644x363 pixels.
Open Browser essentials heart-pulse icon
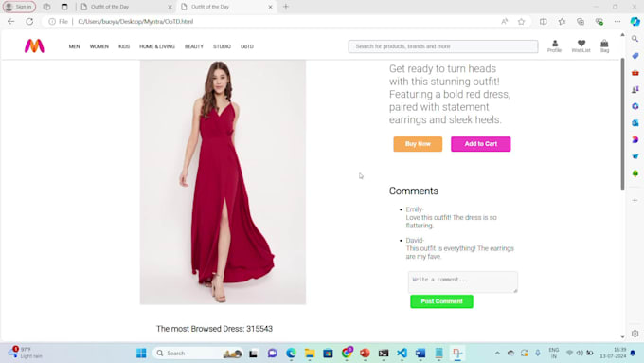click(x=599, y=22)
